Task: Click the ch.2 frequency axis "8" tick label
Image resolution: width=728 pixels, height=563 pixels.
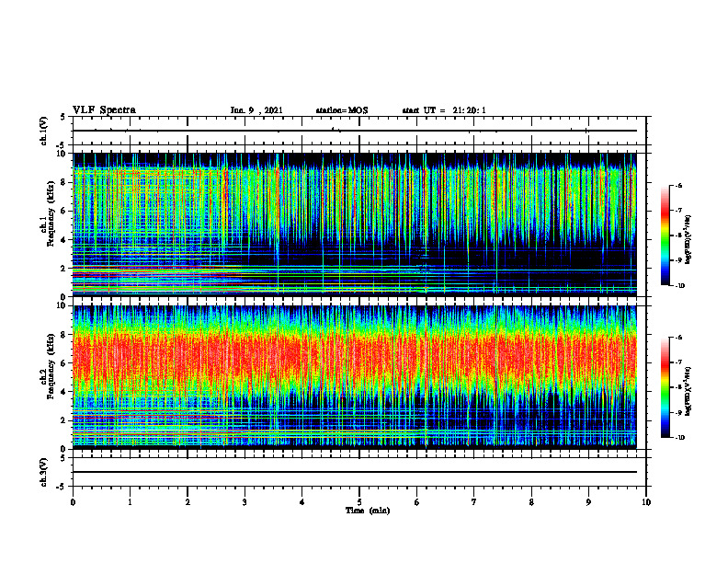Action: [64, 335]
